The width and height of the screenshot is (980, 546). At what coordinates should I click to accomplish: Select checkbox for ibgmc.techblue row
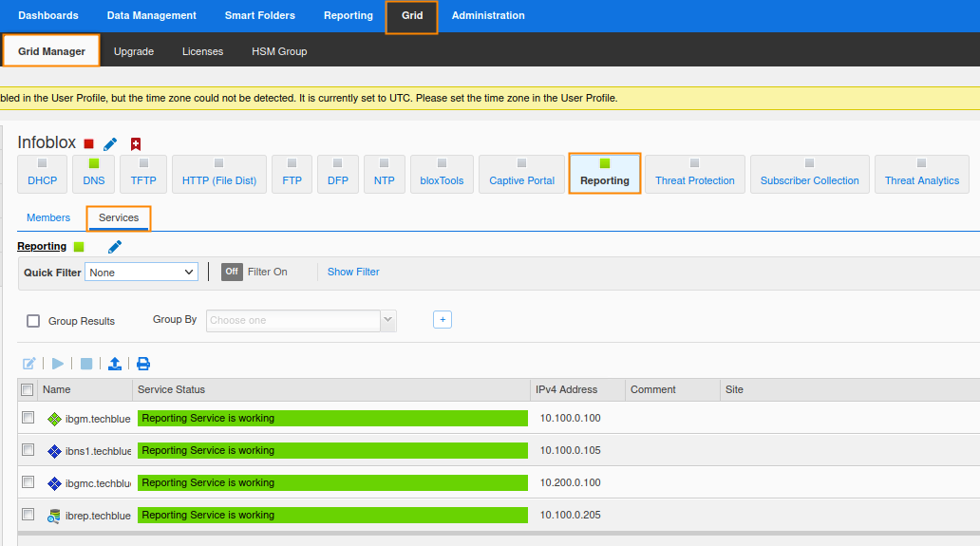28,482
